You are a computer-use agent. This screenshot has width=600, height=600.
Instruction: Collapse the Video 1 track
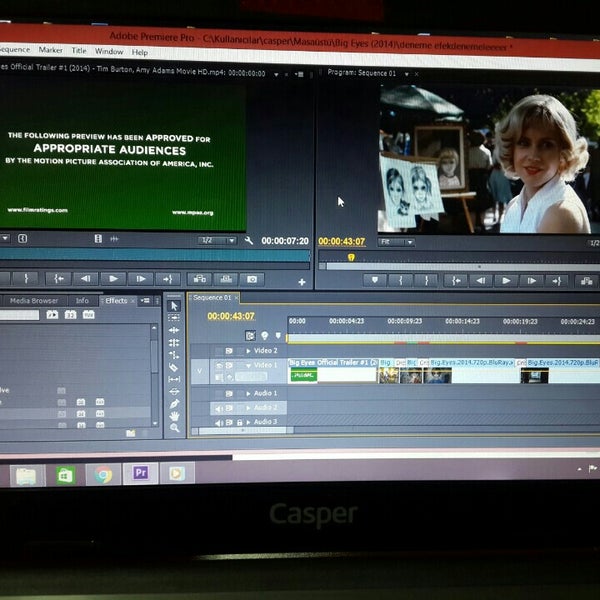tap(249, 365)
